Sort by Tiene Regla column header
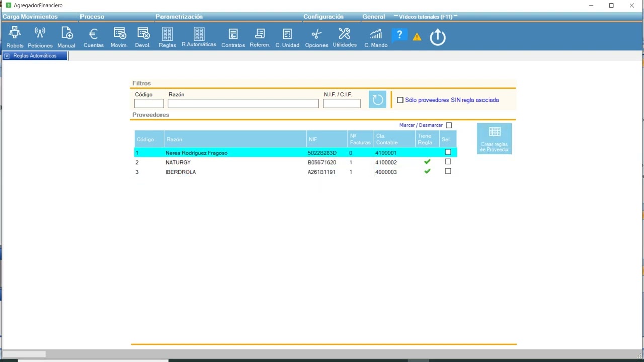 [427, 139]
